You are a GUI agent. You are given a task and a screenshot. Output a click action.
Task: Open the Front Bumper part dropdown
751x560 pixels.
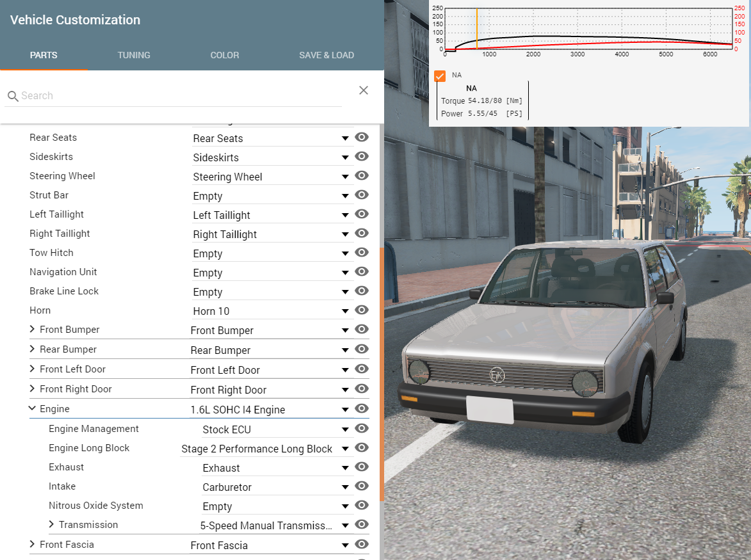click(270, 330)
